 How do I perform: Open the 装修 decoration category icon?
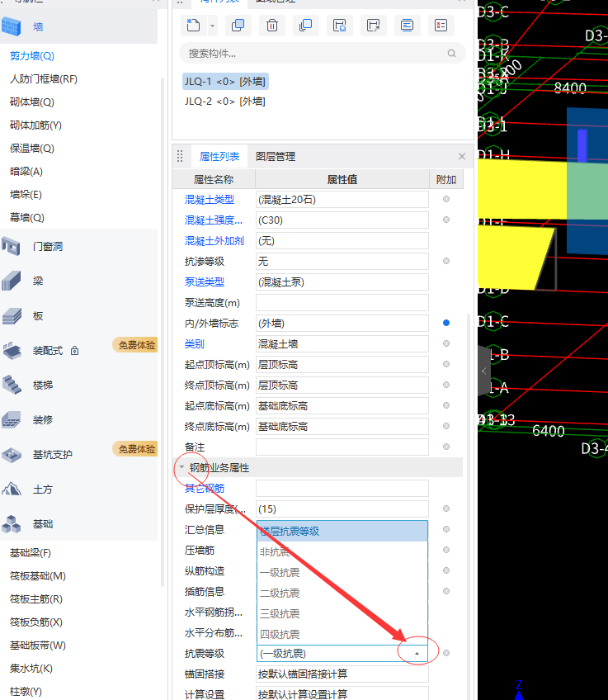12,419
